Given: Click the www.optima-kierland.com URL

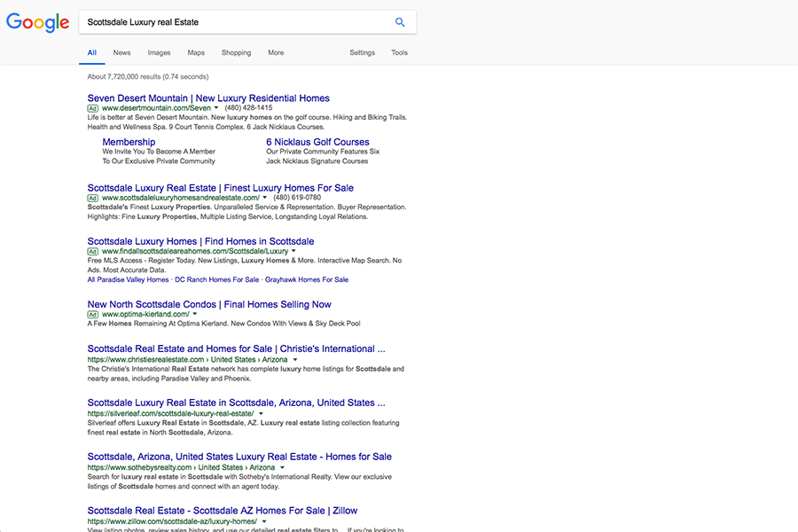Looking at the screenshot, I should pos(145,314).
